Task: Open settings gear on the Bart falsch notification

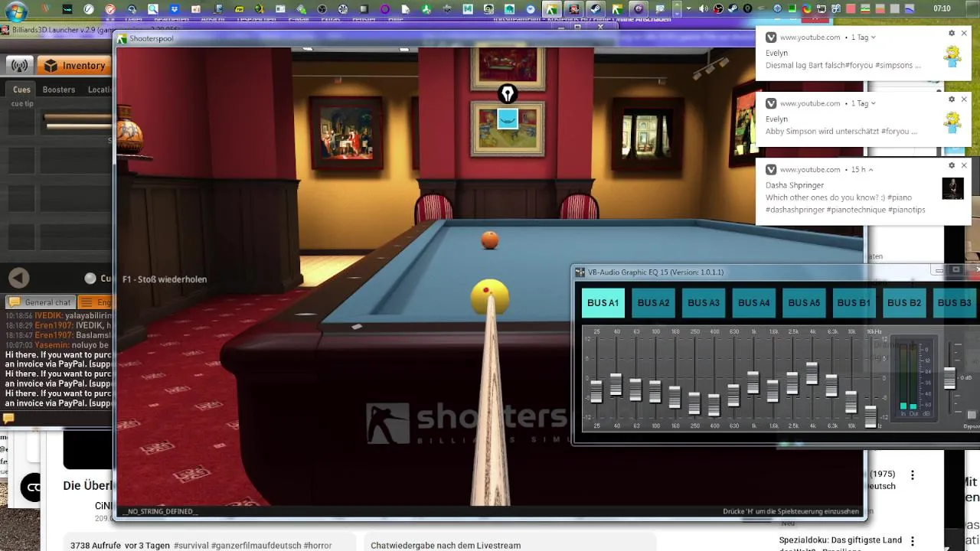Action: tap(952, 34)
